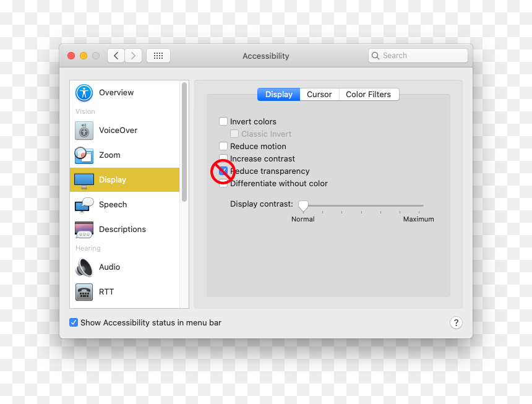Open help with the question mark button
The image size is (532, 404).
pyautogui.click(x=456, y=322)
